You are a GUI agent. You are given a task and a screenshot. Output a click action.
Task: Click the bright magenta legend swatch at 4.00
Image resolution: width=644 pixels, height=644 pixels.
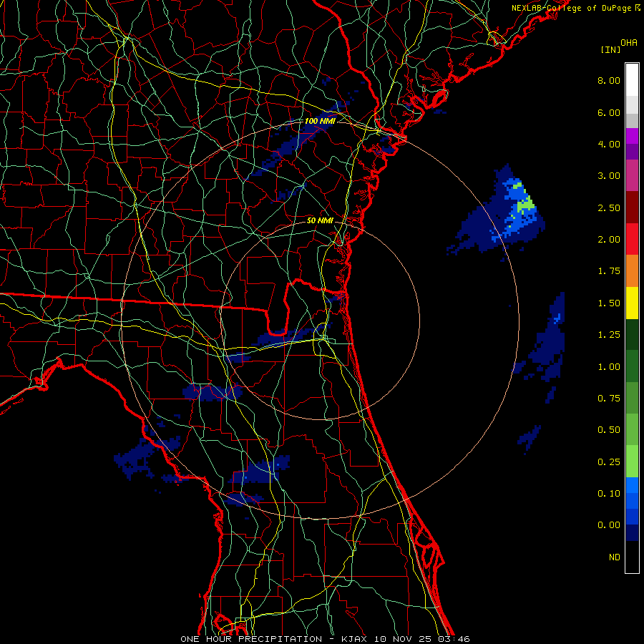pos(632,136)
